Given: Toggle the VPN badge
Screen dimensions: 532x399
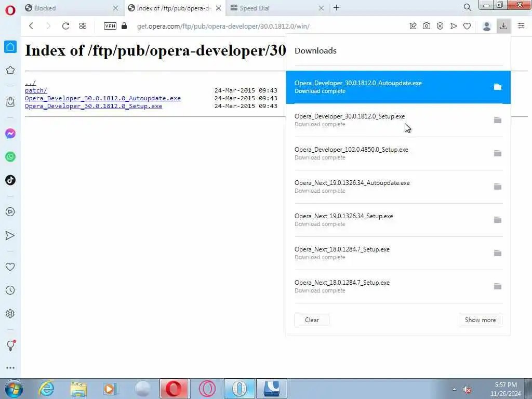Looking at the screenshot, I should (110, 26).
